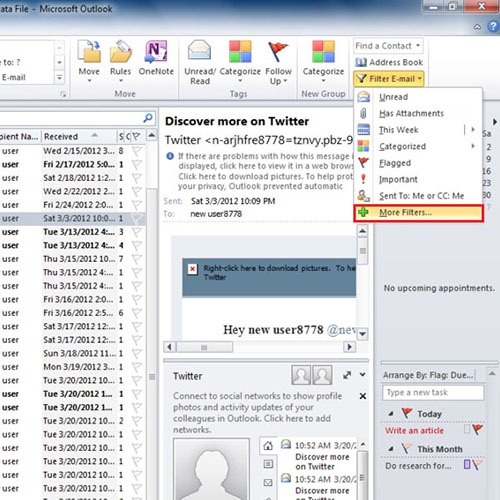
Task: Select Unread filter
Action: (418, 97)
